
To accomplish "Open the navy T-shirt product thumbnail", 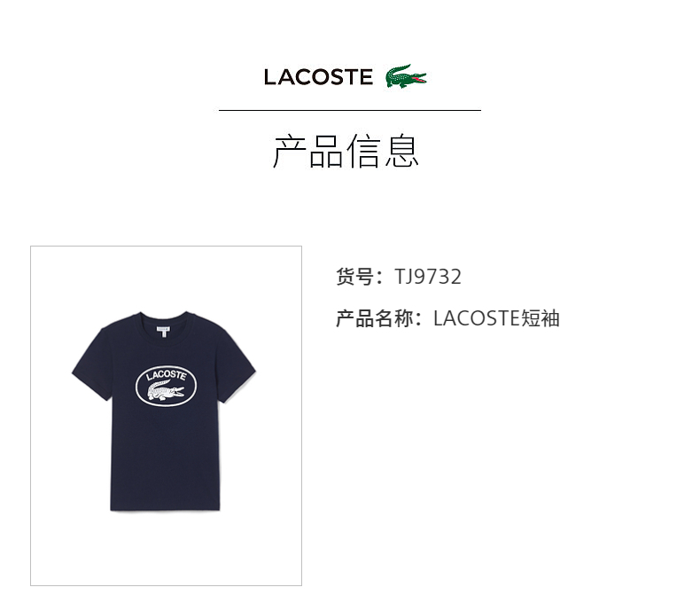I will pos(166,415).
